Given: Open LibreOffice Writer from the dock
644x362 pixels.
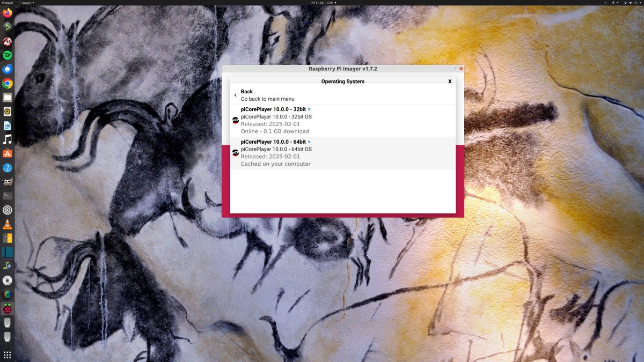Looking at the screenshot, I should pyautogui.click(x=8, y=125).
